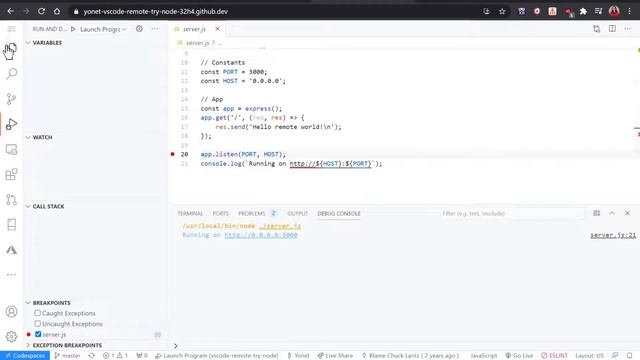Select the Run and Debug activity icon
The image size is (640, 360).
[x=11, y=124]
